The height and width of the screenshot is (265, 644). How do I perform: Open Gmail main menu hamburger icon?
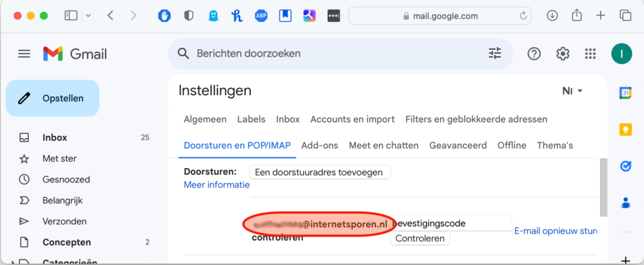coord(24,54)
